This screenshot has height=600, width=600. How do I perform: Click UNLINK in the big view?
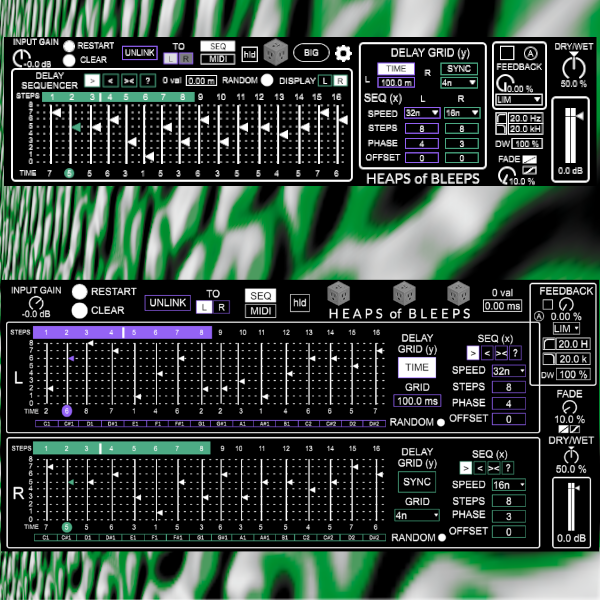[x=168, y=303]
